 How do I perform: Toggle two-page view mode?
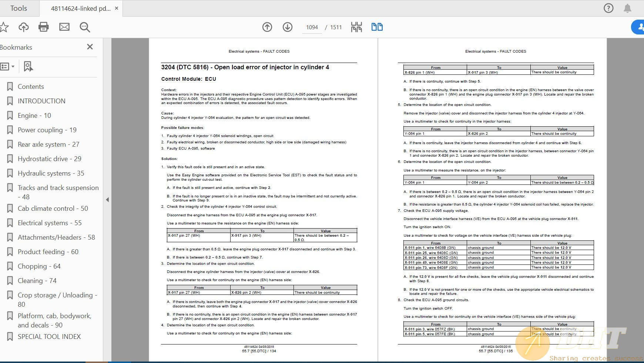(377, 27)
